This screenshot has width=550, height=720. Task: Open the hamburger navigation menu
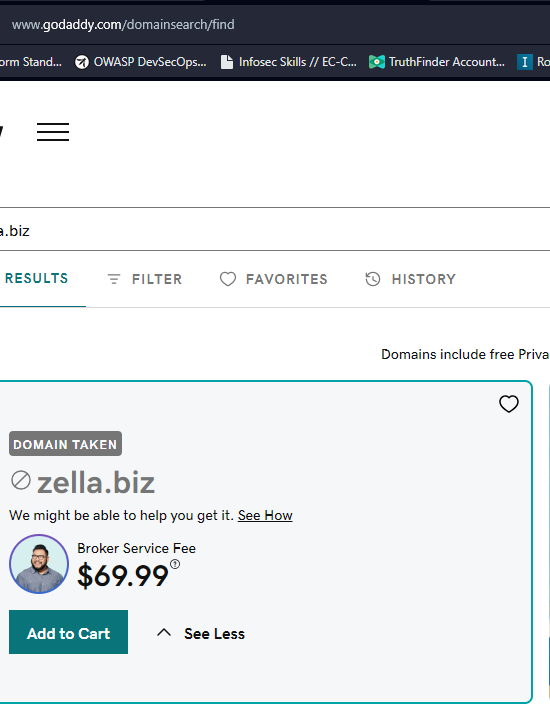coord(53,132)
